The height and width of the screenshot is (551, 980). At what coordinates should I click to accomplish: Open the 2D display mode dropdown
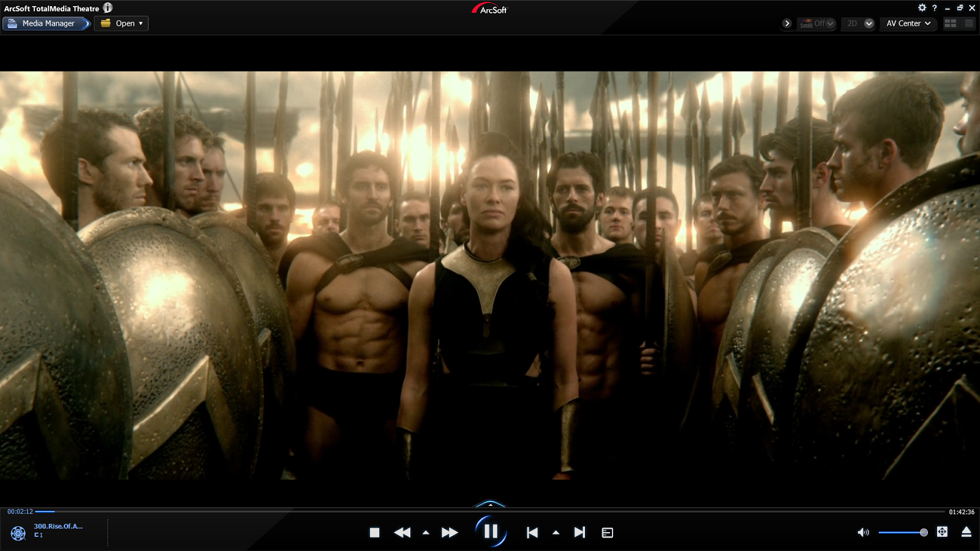(x=858, y=23)
